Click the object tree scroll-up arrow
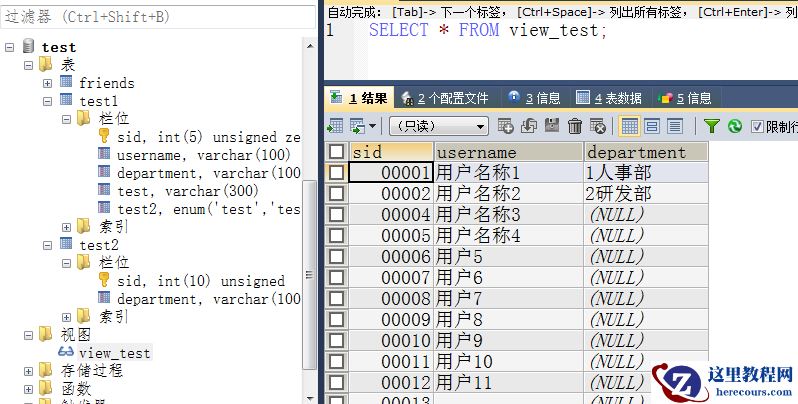 [309, 46]
